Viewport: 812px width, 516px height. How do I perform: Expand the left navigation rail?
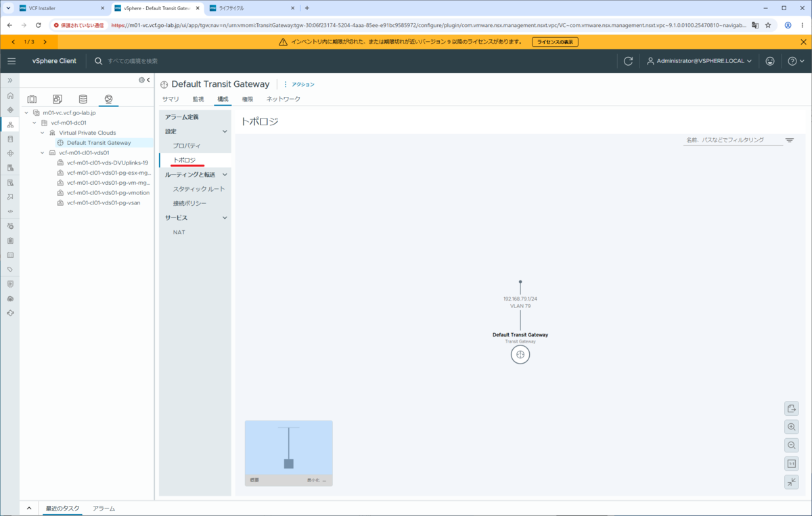tap(10, 81)
